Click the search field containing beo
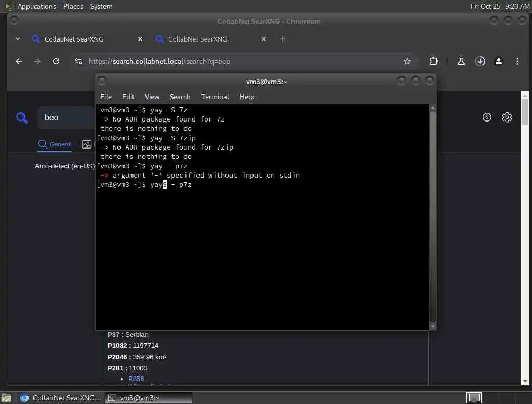This screenshot has height=404, width=532. pyautogui.click(x=66, y=118)
